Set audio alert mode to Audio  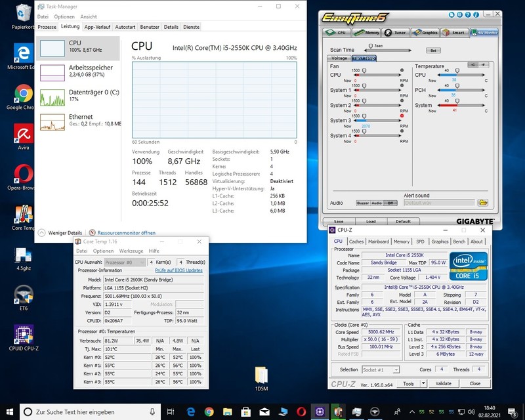pyautogui.click(x=377, y=203)
